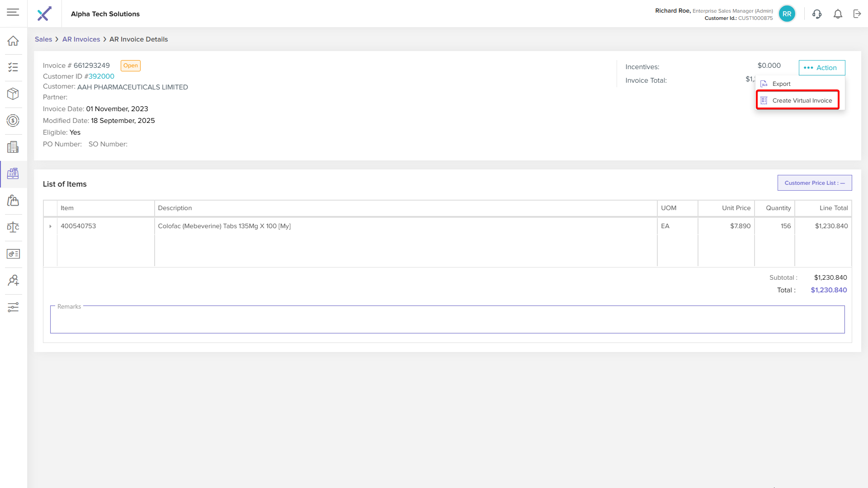Screen dimensions: 868x488
Task: Open the task checklist sidebar icon
Action: [x=13, y=67]
